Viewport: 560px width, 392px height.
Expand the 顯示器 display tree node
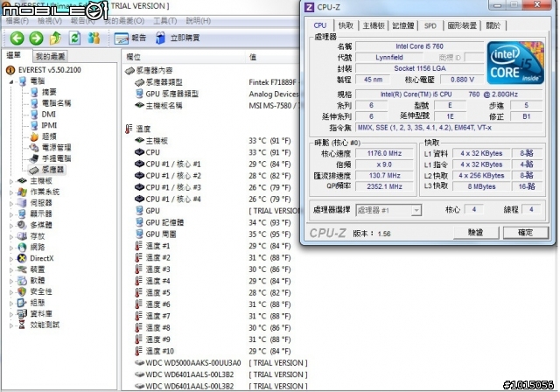coord(11,214)
